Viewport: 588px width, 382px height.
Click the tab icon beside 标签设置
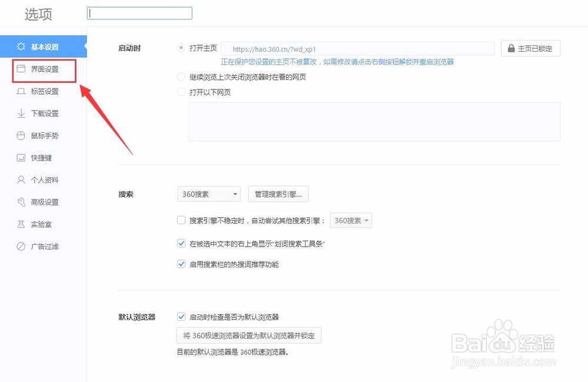click(x=21, y=91)
